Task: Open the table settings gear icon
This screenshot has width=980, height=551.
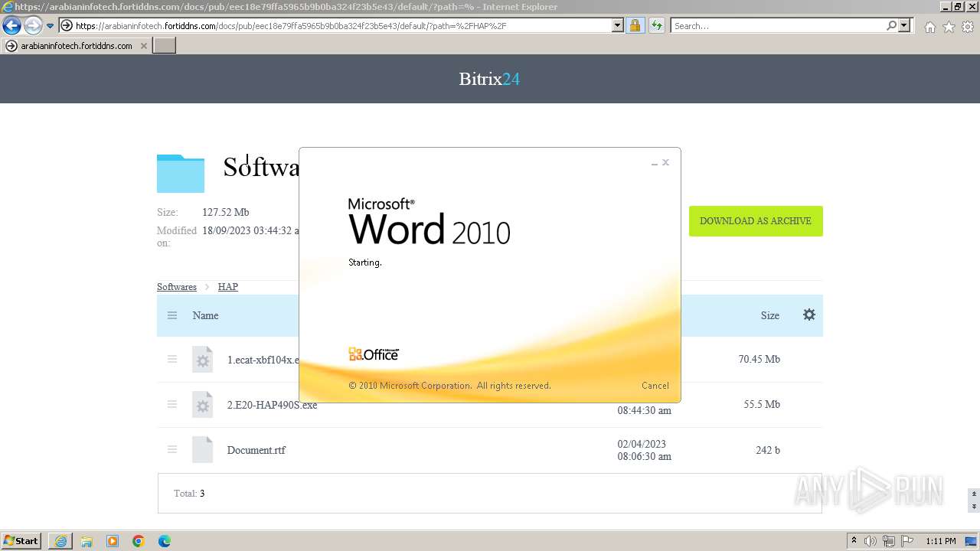Action: (809, 315)
